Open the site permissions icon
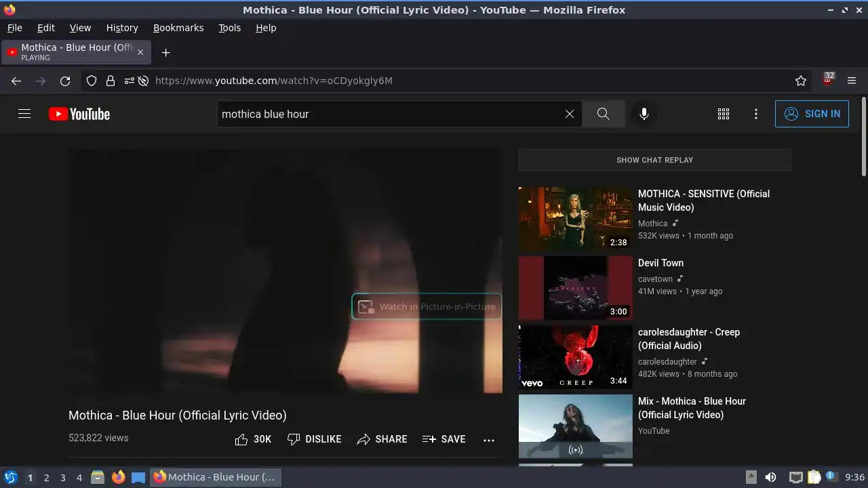Screen dimensions: 868x488 coord(129,81)
